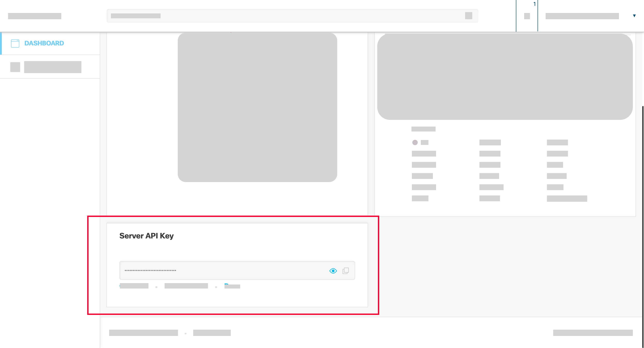Select the "Server API Key" heading text

[146, 236]
